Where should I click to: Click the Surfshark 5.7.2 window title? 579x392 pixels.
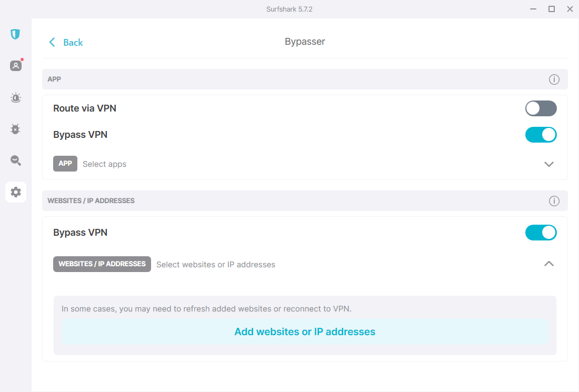point(289,9)
